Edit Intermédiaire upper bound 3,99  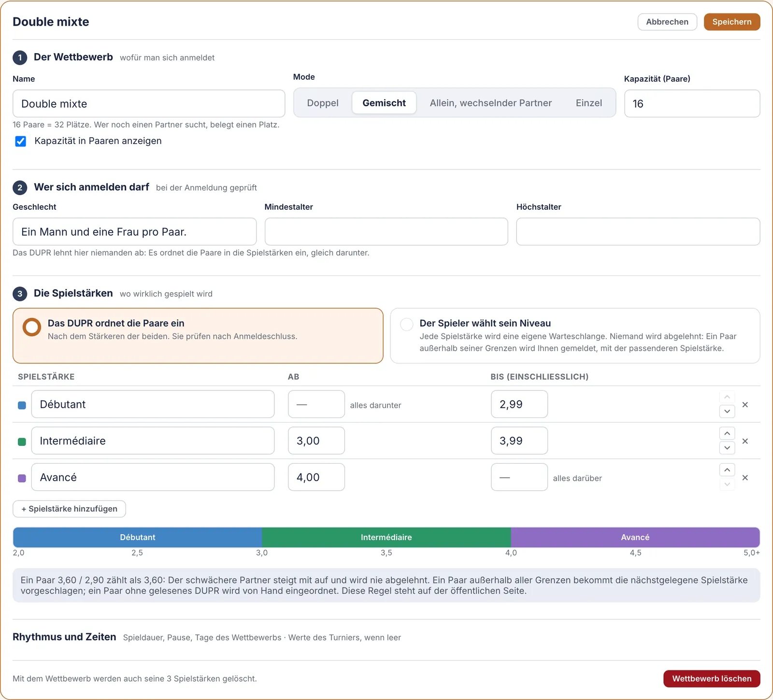519,441
